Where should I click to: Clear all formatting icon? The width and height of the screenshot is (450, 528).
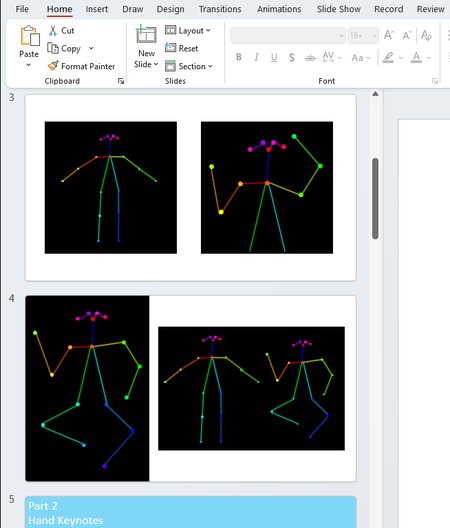(x=426, y=35)
